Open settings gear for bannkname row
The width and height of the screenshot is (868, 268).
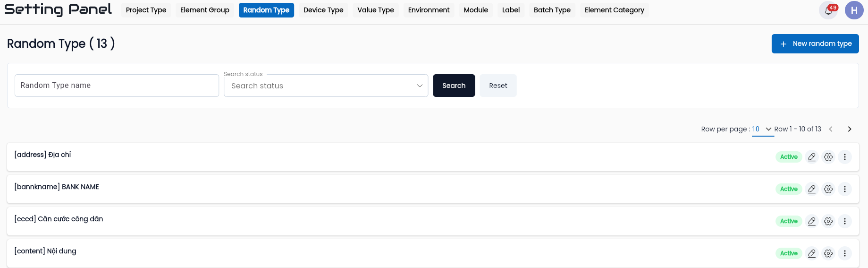click(828, 189)
